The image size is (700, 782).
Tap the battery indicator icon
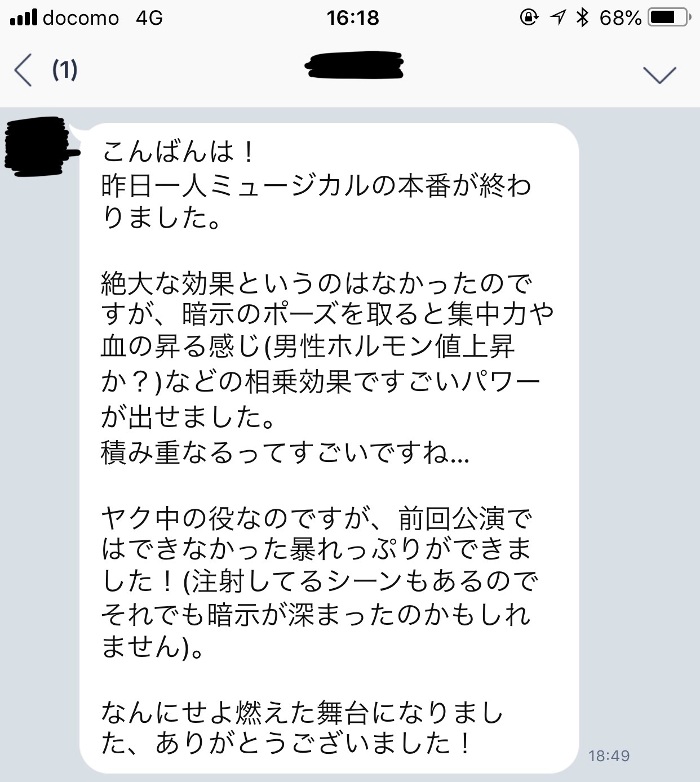pyautogui.click(x=670, y=18)
